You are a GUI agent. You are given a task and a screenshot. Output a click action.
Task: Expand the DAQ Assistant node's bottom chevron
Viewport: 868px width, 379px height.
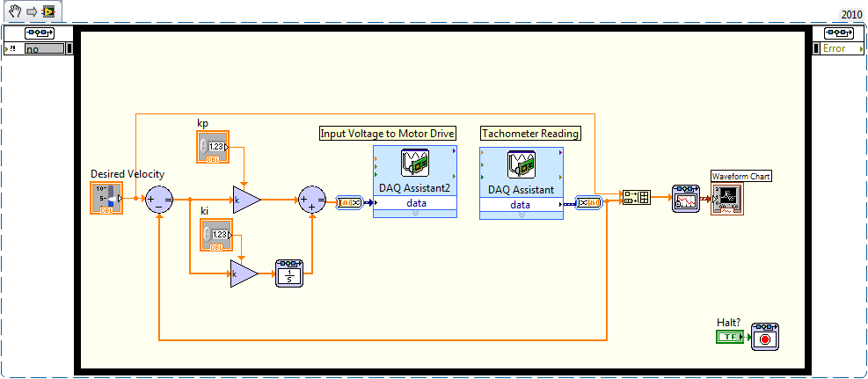pos(521,214)
